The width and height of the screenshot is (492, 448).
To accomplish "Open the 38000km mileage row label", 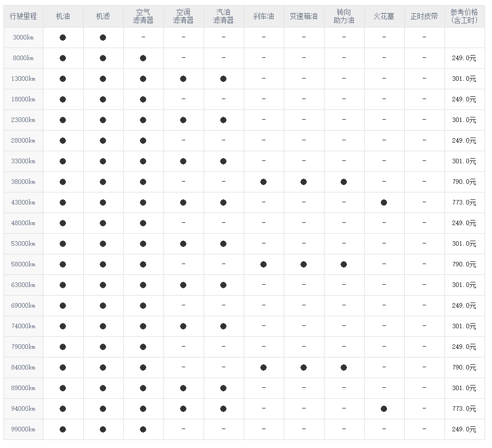I will point(23,182).
